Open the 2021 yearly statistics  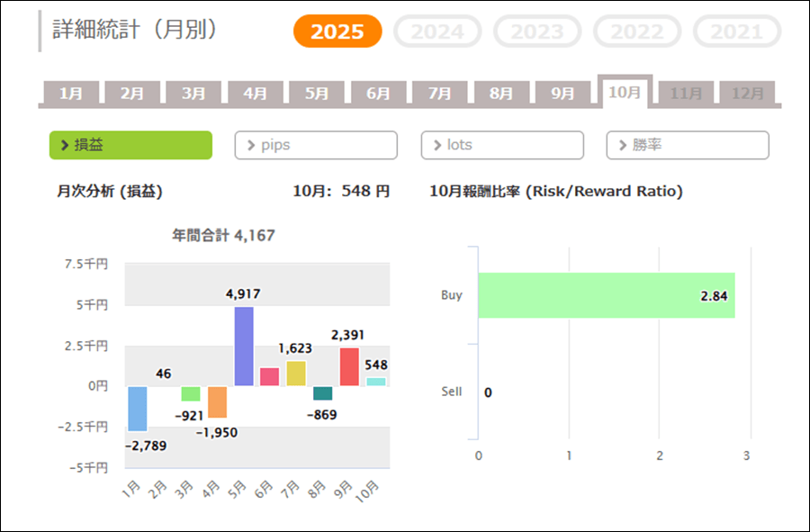point(736,32)
